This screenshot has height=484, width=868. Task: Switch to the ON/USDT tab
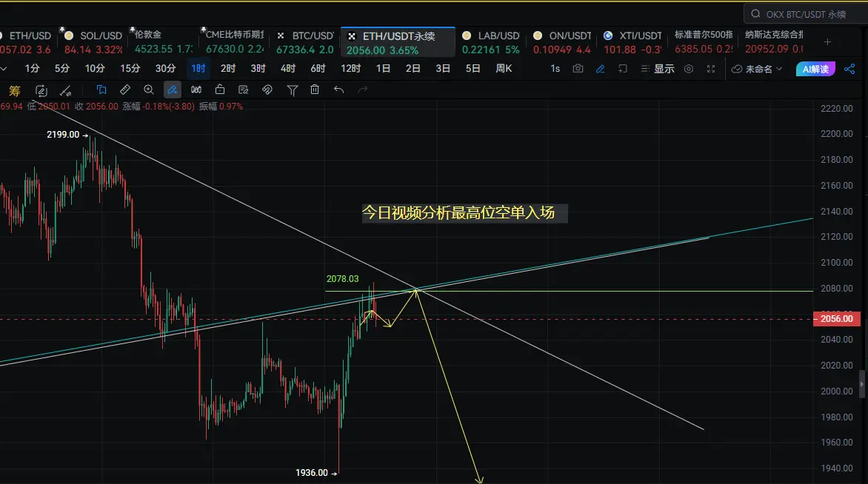tap(562, 42)
